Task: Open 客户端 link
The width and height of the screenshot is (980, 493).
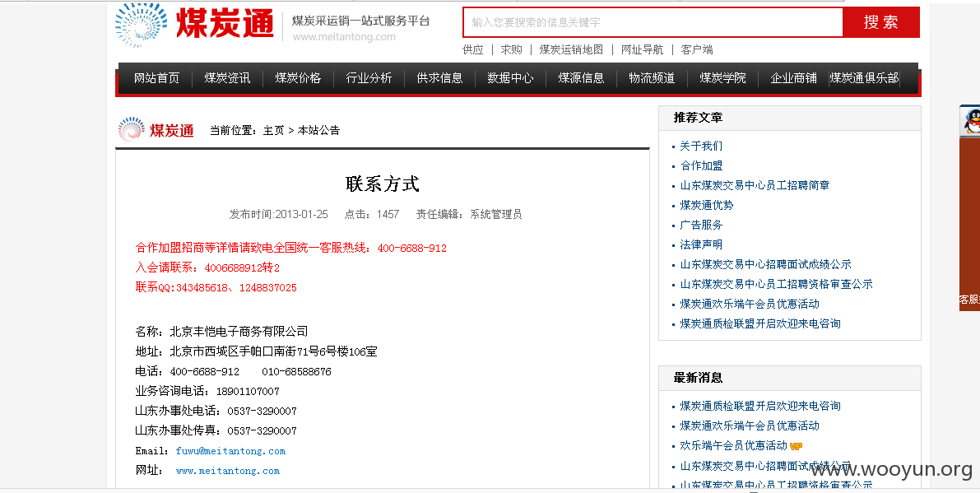Action: point(697,49)
